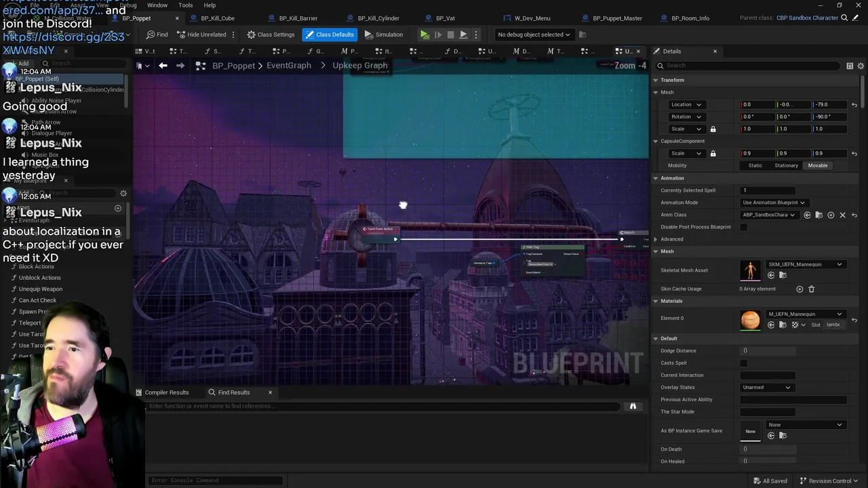
Task: Open play options three-dot menu
Action: [475, 35]
